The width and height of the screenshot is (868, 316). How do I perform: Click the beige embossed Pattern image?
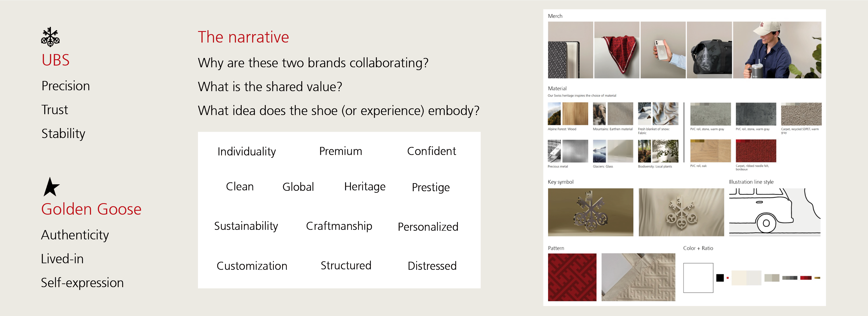pyautogui.click(x=638, y=277)
